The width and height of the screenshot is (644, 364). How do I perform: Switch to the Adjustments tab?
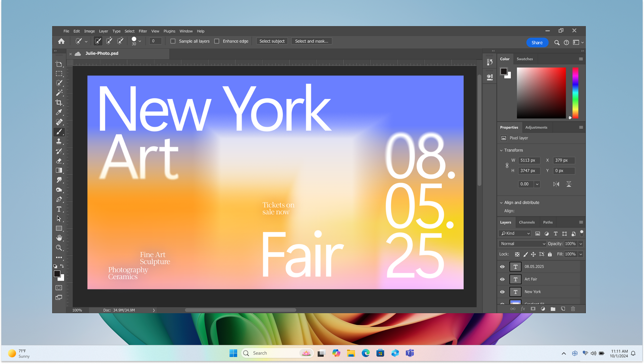pos(536,128)
